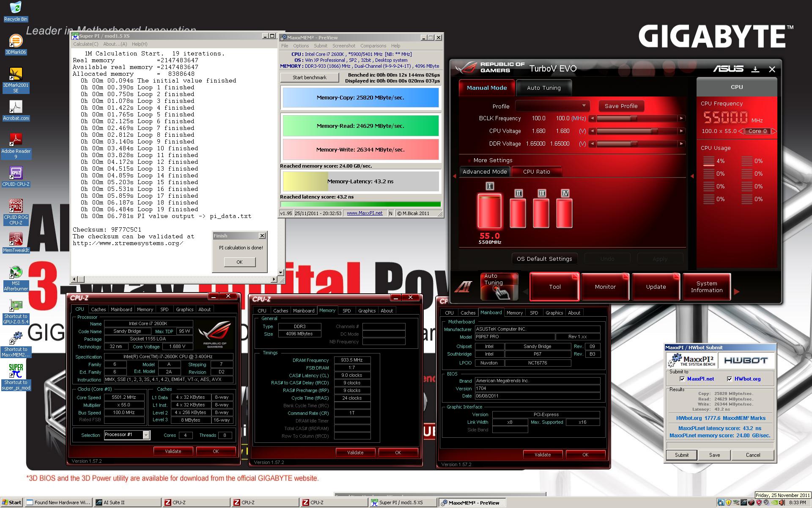Click Tool button in AI Suite

[x=554, y=287]
